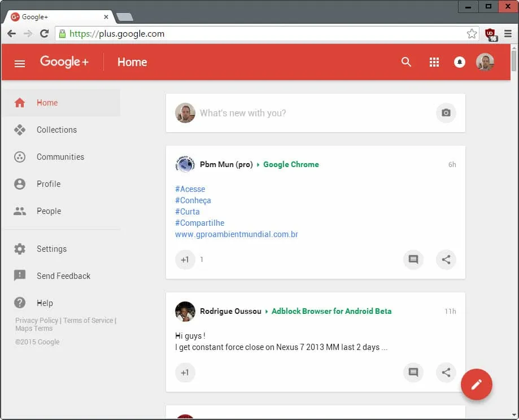
Task: Share Rodrigue Oussou's post
Action: (x=446, y=373)
